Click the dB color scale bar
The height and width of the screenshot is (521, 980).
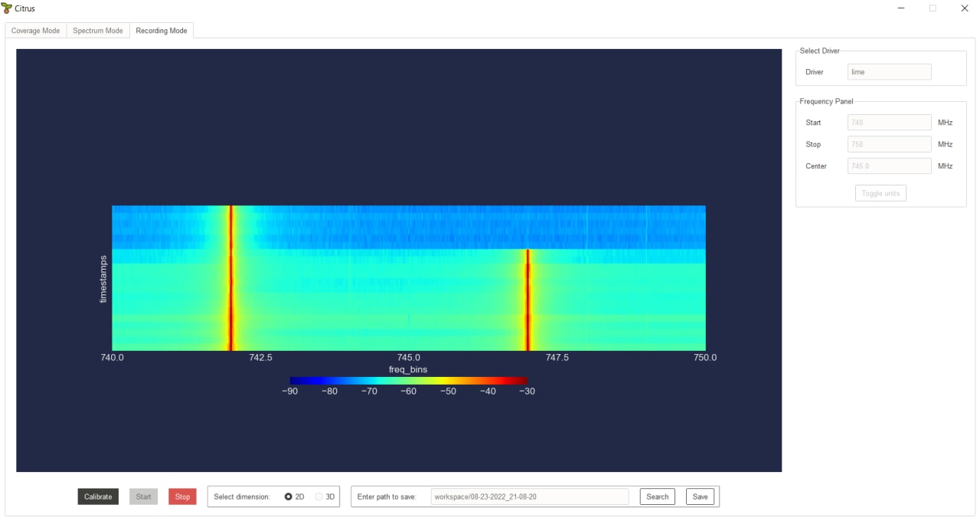(x=409, y=381)
